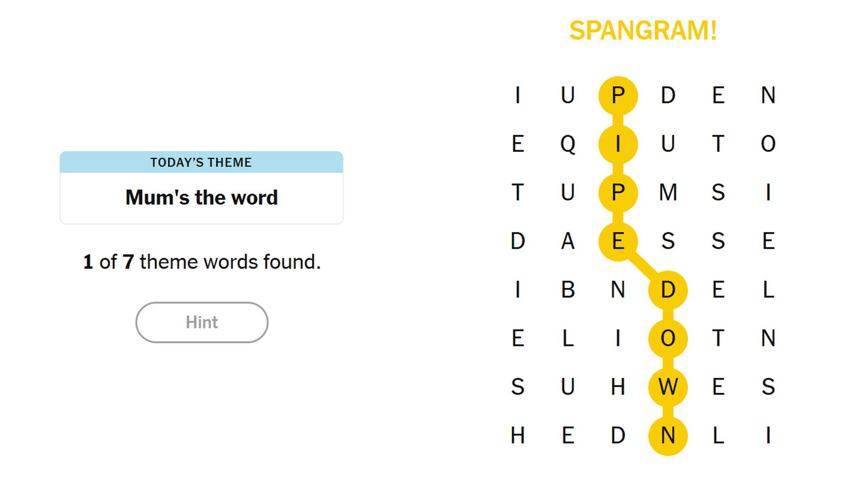Select the letter M tile

668,192
